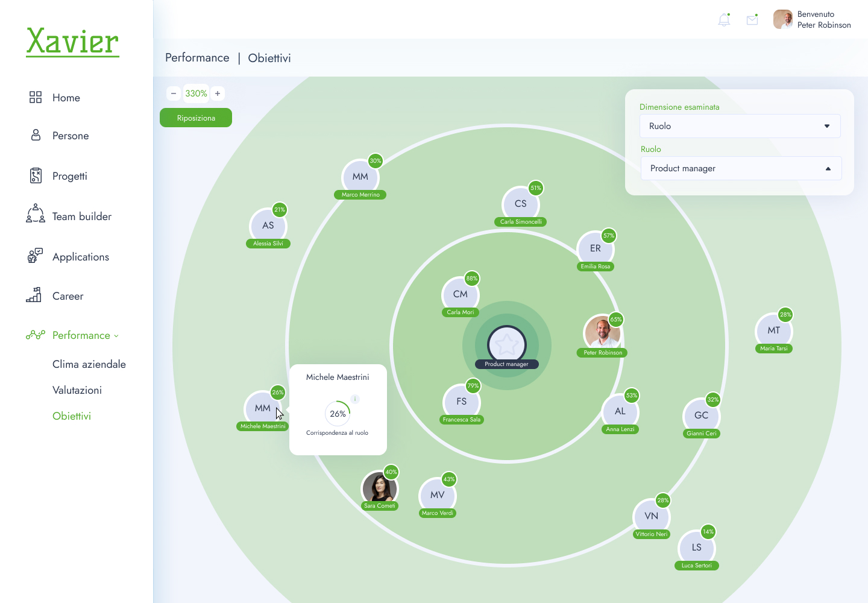The image size is (868, 603).
Task: Open the Career menu item
Action: point(68,296)
